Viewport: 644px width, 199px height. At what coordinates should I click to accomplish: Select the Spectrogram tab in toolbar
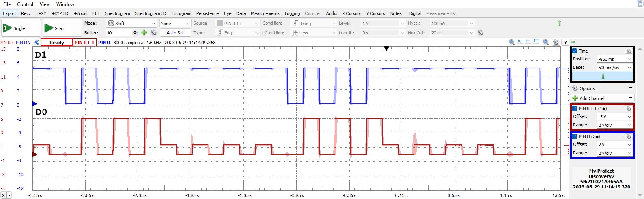118,13
